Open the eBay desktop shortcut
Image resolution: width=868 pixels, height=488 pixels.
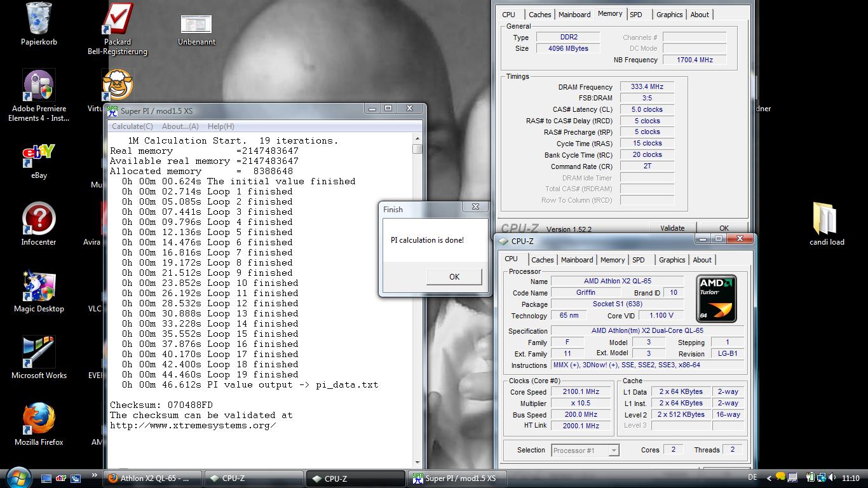pyautogui.click(x=39, y=161)
